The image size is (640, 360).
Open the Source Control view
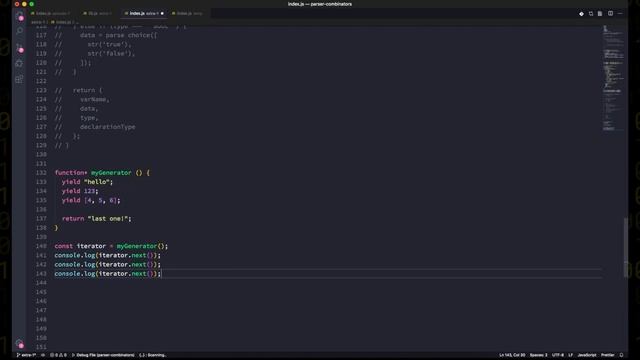coord(20,48)
